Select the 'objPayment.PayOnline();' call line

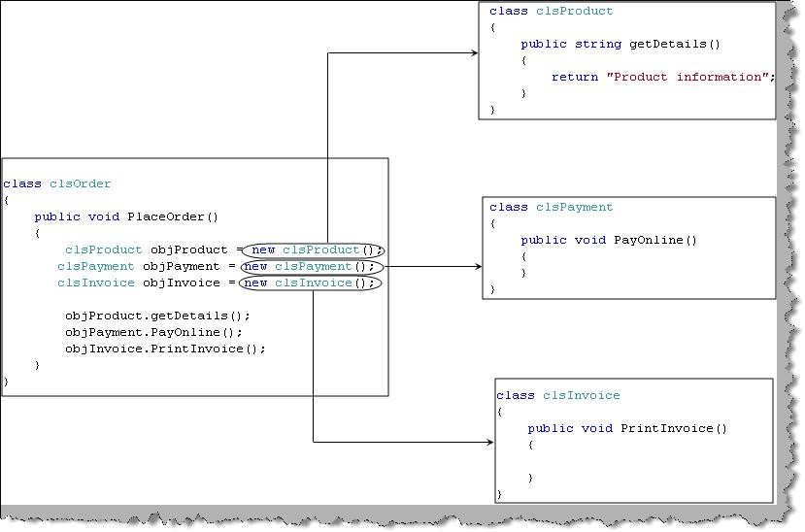pos(153,332)
